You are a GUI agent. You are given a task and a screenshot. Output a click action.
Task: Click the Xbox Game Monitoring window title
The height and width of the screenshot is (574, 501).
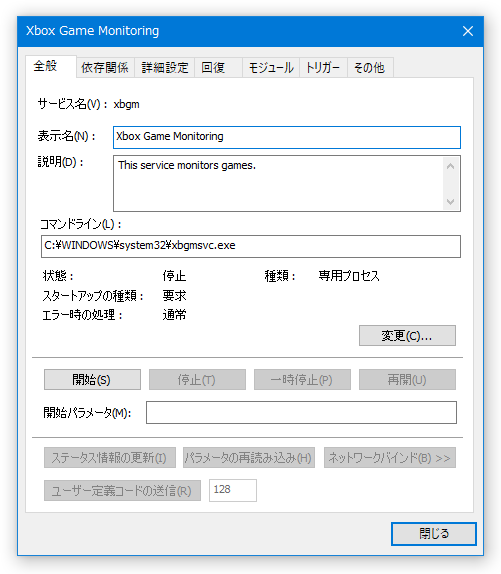tap(93, 31)
